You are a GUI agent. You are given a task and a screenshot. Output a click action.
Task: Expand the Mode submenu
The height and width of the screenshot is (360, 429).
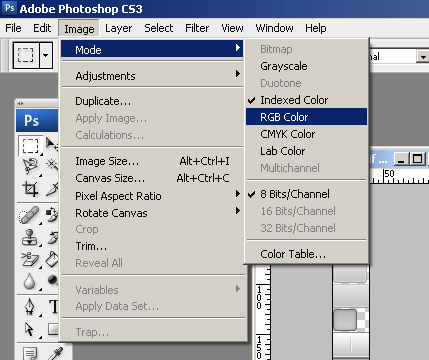click(152, 50)
